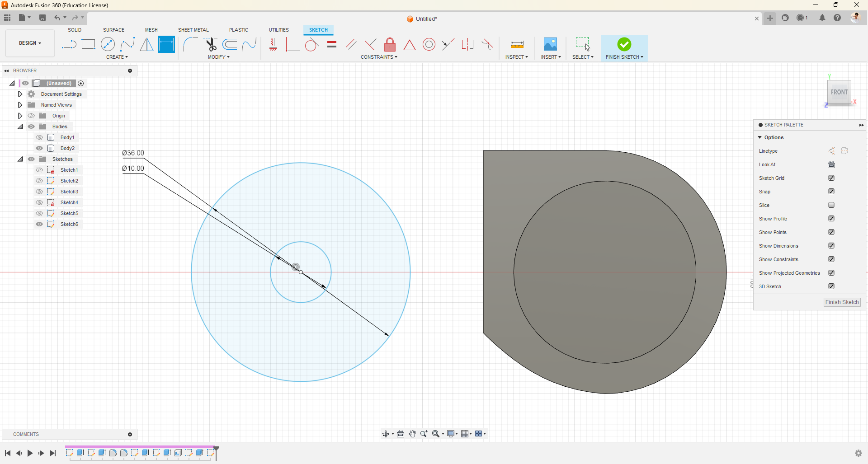Viewport: 868px width, 464px height.
Task: Click the timeline Play button
Action: (30, 453)
